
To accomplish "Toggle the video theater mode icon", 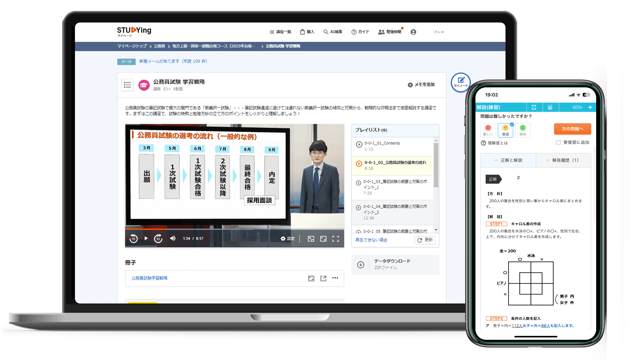I will point(323,239).
